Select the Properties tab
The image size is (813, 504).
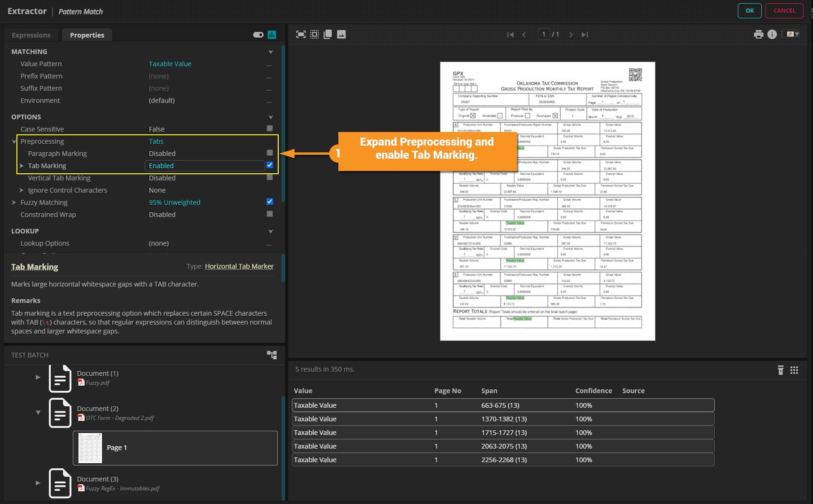(x=87, y=35)
